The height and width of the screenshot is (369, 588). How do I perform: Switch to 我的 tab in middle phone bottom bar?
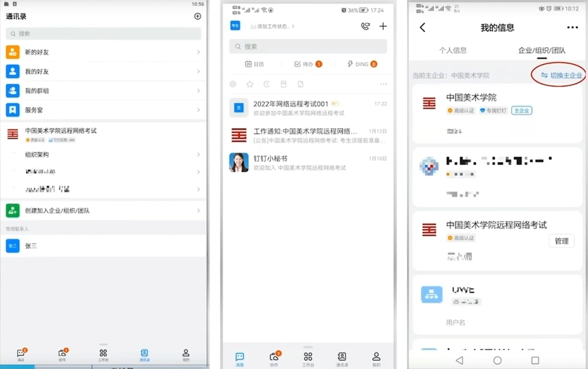[x=376, y=359]
